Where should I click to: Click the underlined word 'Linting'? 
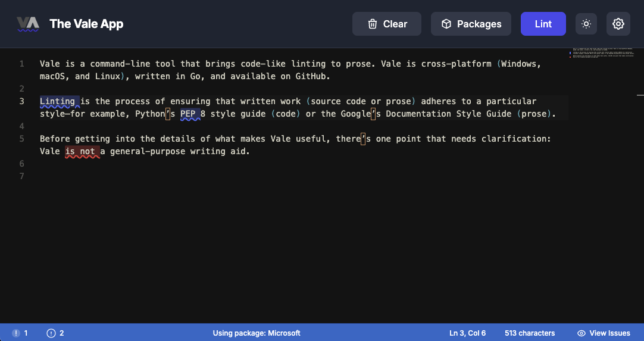tap(58, 101)
